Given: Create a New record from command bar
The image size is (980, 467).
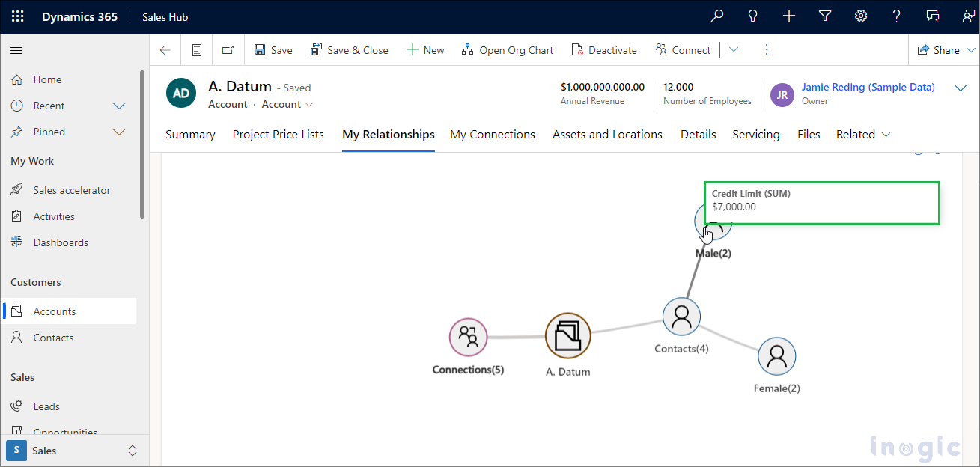Looking at the screenshot, I should [425, 50].
